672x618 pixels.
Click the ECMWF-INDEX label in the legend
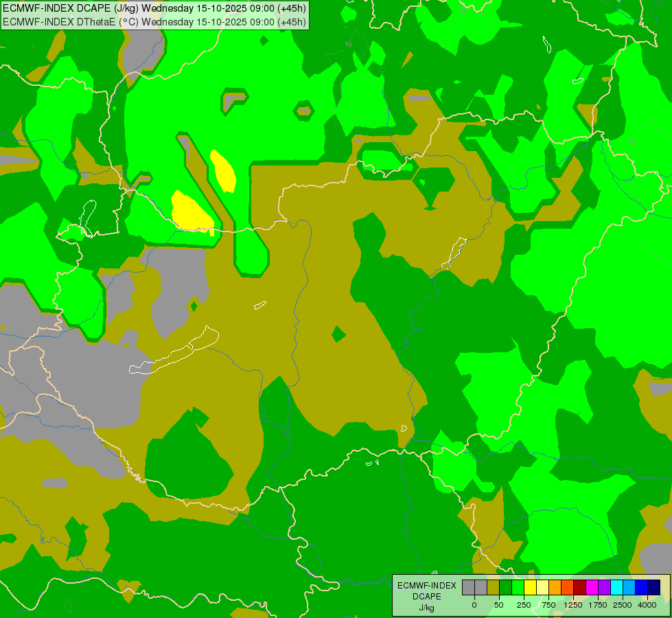(x=427, y=586)
